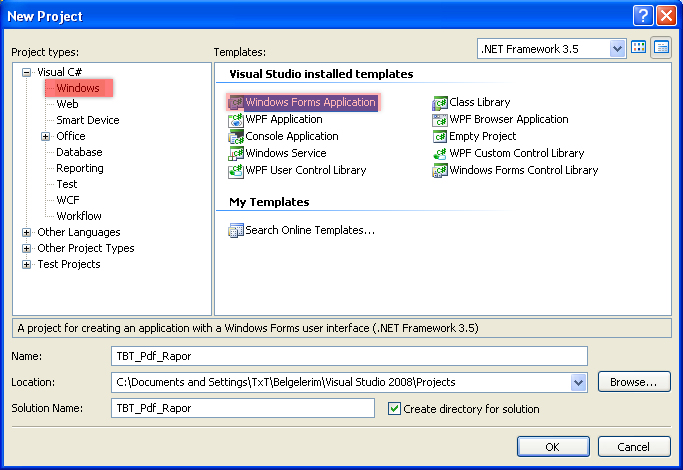The image size is (683, 470).
Task: Select Reporting project type
Action: tap(80, 168)
